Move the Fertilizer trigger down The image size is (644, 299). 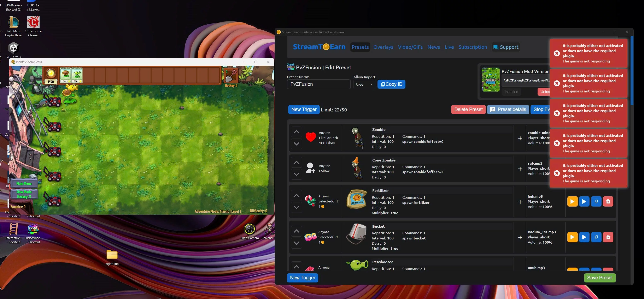click(x=296, y=207)
